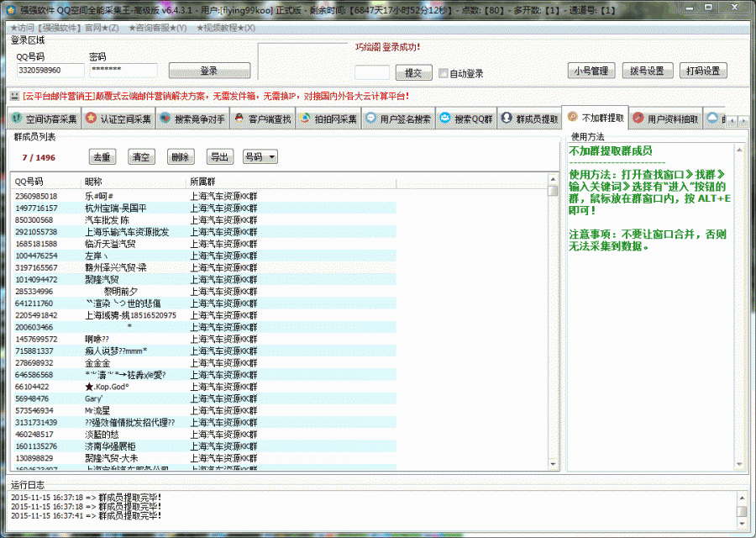Switch to 用户资料抽取 tab
The height and width of the screenshot is (538, 756).
tap(665, 119)
